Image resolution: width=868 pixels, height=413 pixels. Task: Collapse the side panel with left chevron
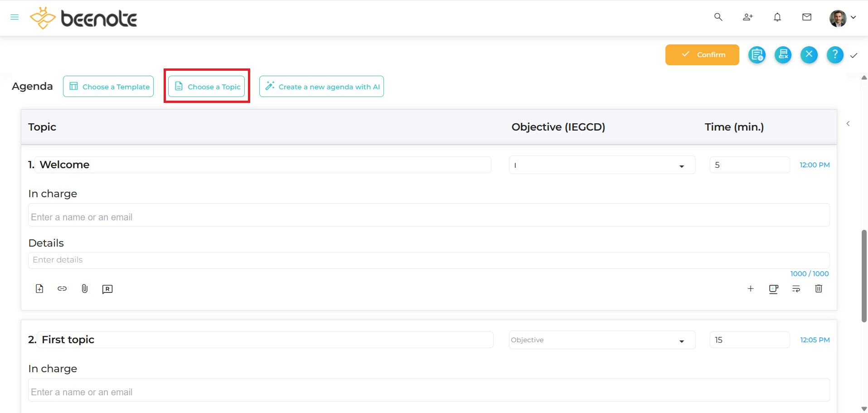click(848, 124)
